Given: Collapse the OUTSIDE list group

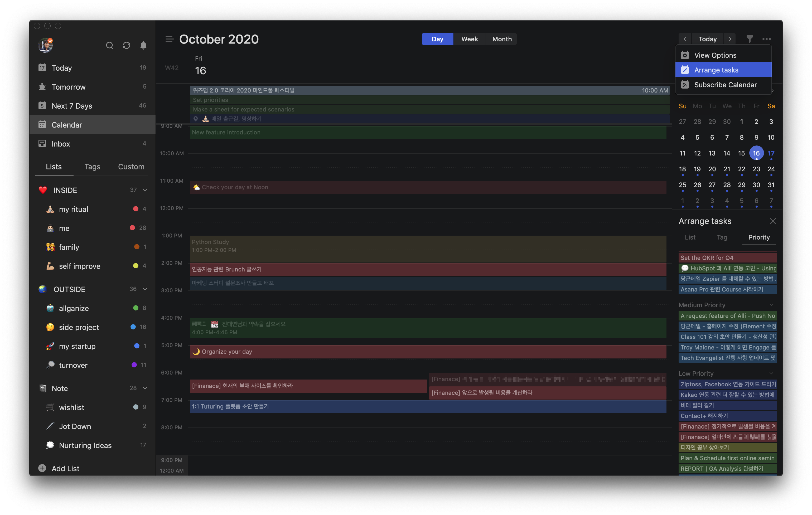Looking at the screenshot, I should pos(145,289).
